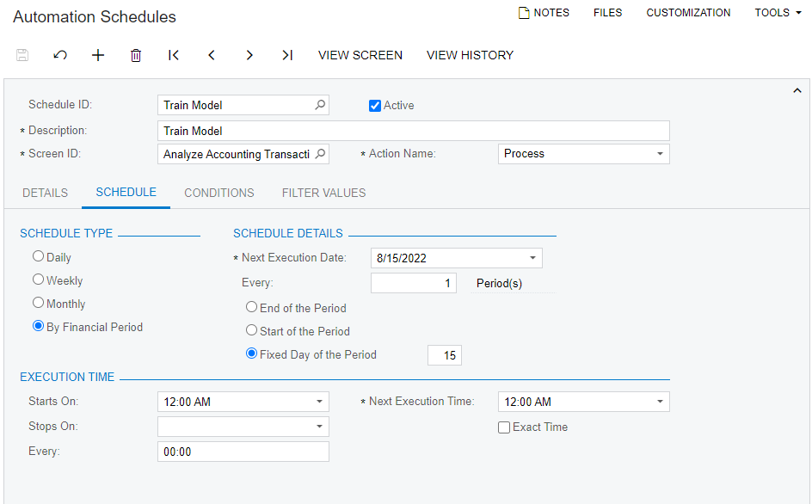Choose End of the Period option
This screenshot has height=504, width=812.
(251, 307)
